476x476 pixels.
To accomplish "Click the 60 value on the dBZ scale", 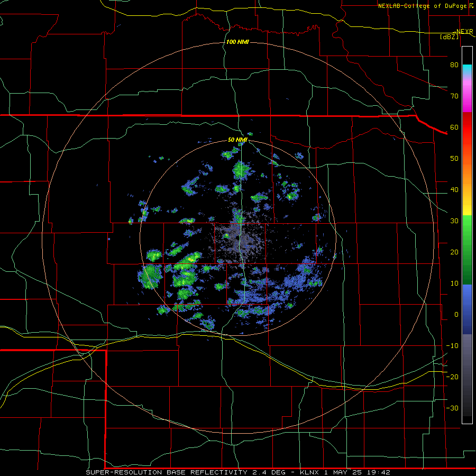I will click(454, 127).
